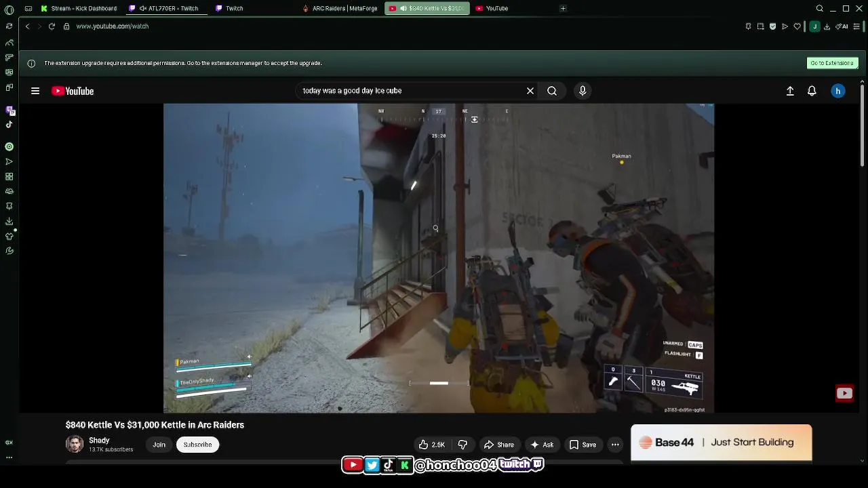Open the player send arrow toolbar icon
The image size is (868, 488).
coord(785,26)
